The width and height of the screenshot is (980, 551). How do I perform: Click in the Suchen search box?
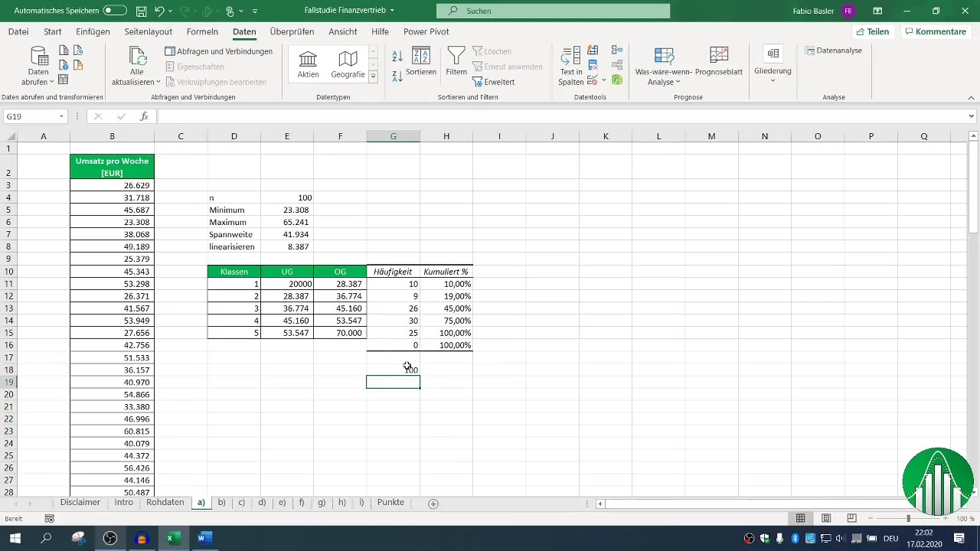[553, 11]
